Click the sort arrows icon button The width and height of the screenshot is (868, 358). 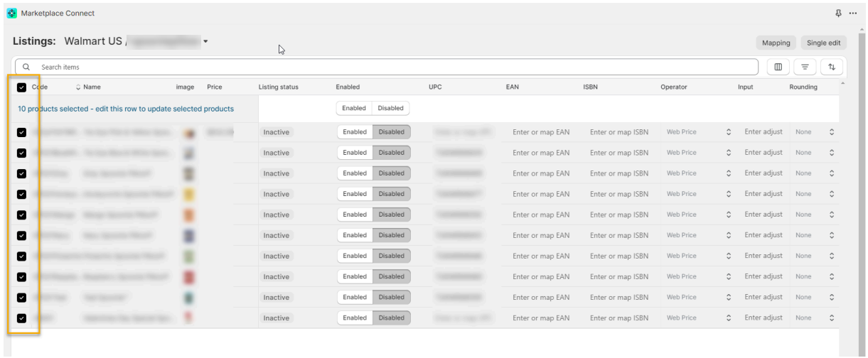(831, 67)
